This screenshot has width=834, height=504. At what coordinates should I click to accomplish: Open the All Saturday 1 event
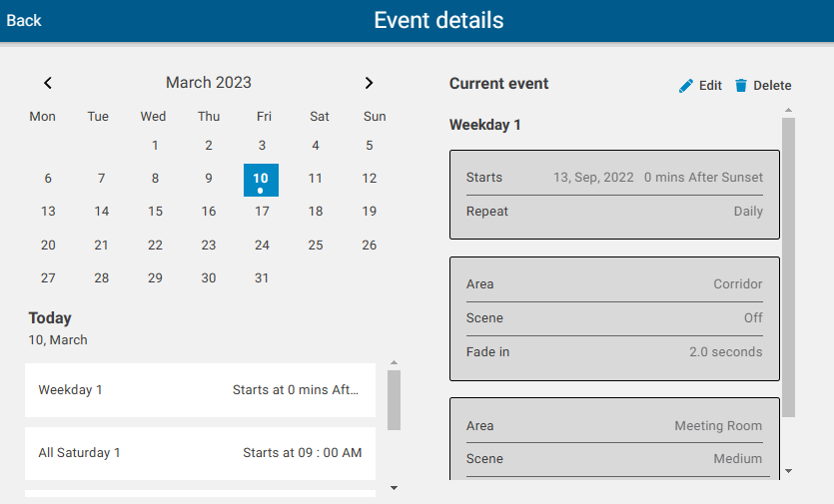(x=200, y=453)
